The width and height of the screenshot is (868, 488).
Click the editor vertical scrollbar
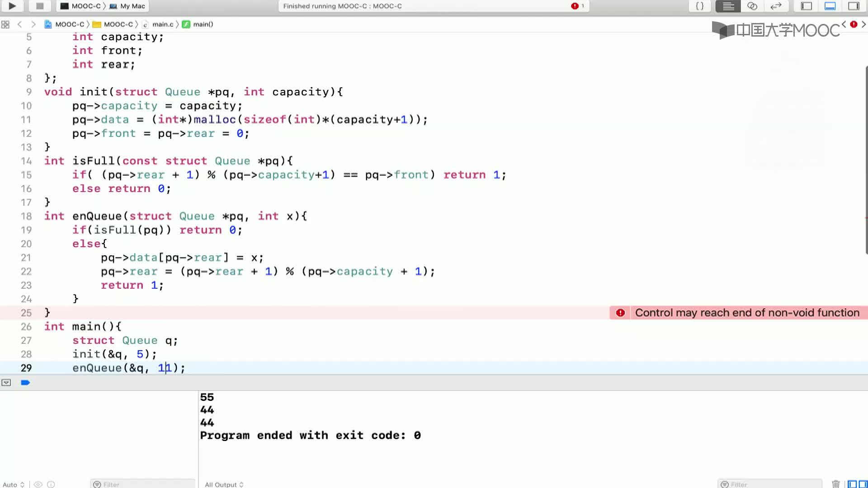pyautogui.click(x=866, y=160)
